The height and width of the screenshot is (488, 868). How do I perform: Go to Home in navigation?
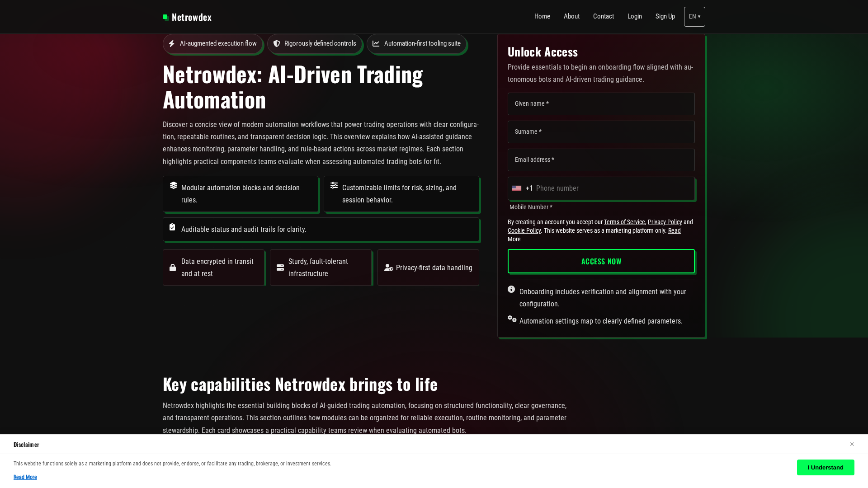(x=542, y=16)
